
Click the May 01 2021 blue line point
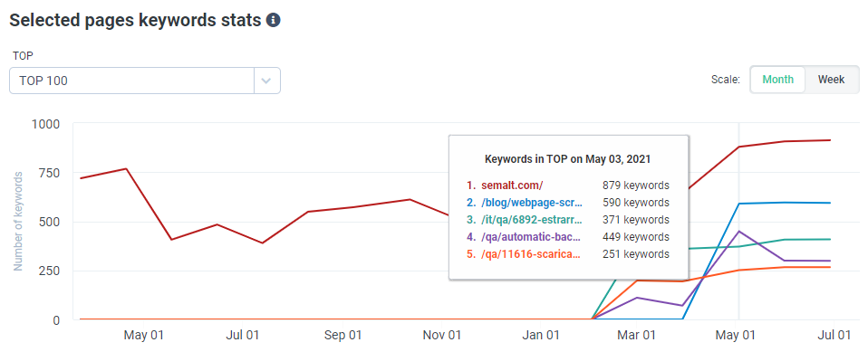(739, 204)
